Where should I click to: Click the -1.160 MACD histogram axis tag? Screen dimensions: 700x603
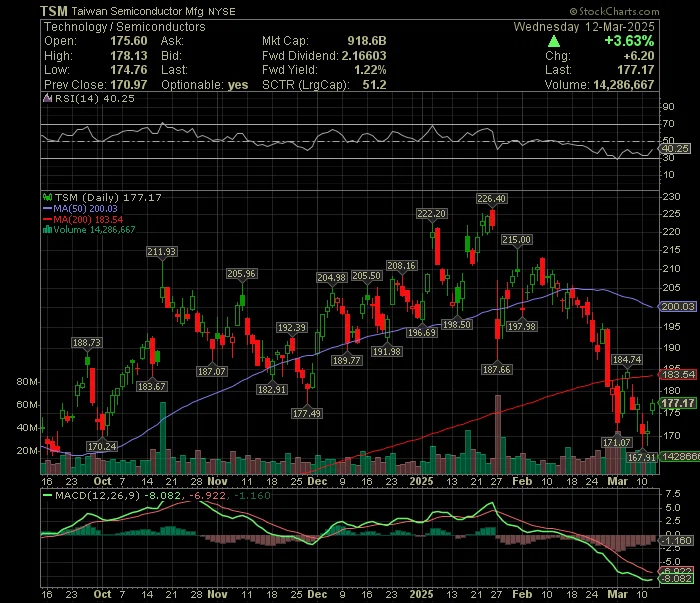coord(676,541)
